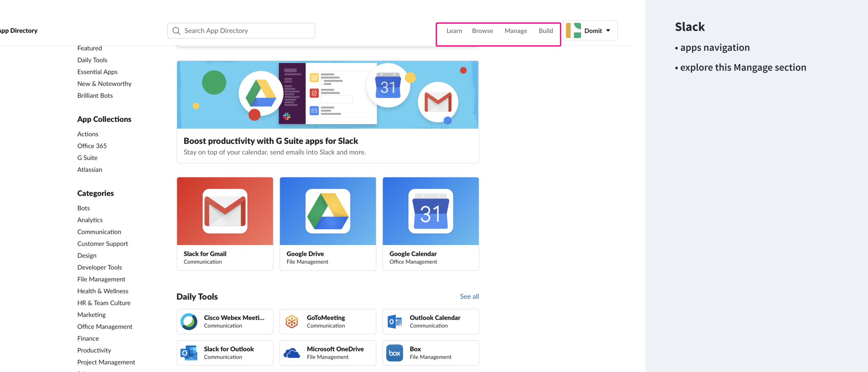Browse the Communication category in sidebar

(x=99, y=232)
